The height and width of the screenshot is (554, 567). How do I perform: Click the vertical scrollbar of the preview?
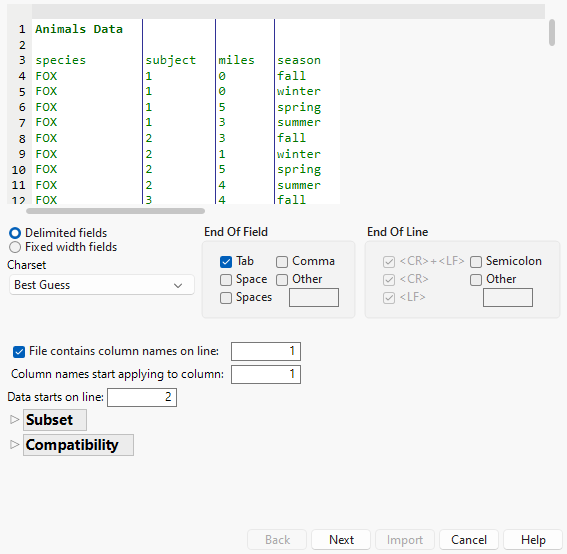tap(551, 33)
